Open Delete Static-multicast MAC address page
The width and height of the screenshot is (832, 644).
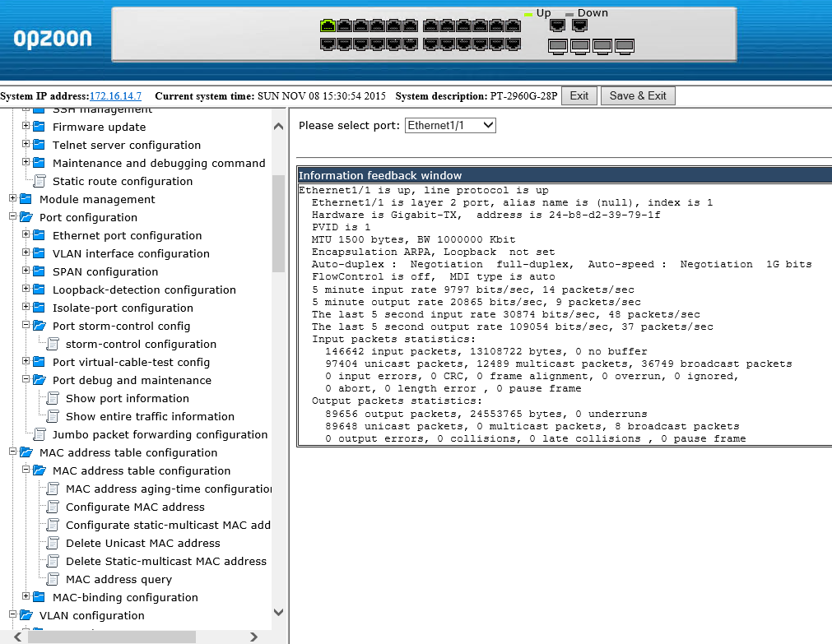(x=166, y=561)
